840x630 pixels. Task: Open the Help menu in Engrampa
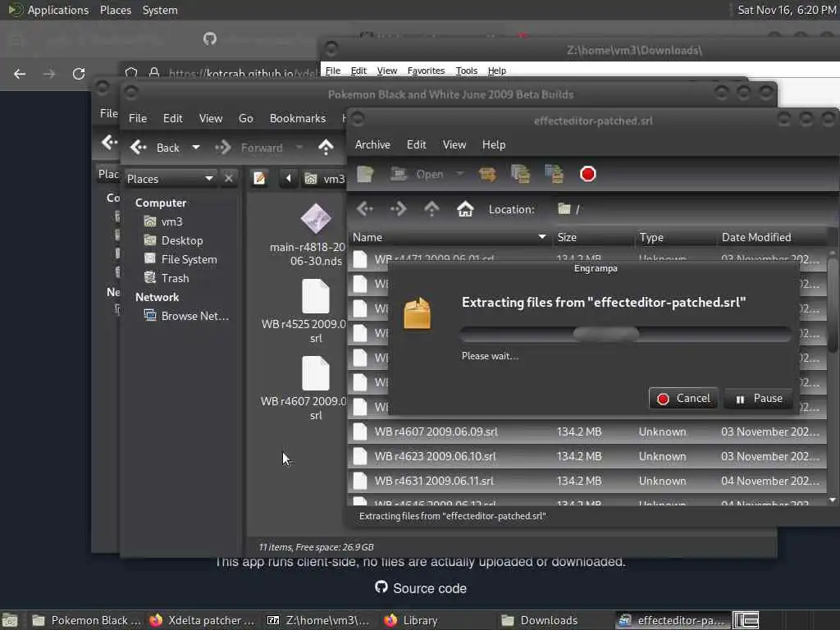coord(493,144)
